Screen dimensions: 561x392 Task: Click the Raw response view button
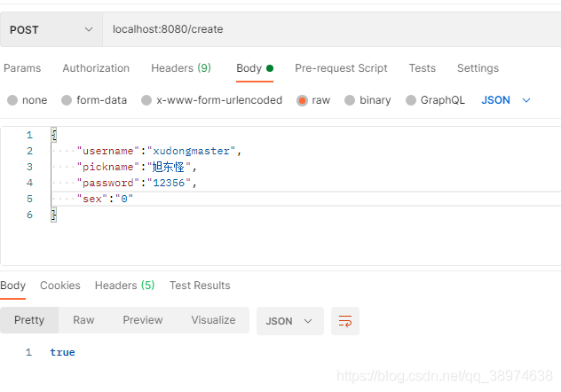[83, 320]
